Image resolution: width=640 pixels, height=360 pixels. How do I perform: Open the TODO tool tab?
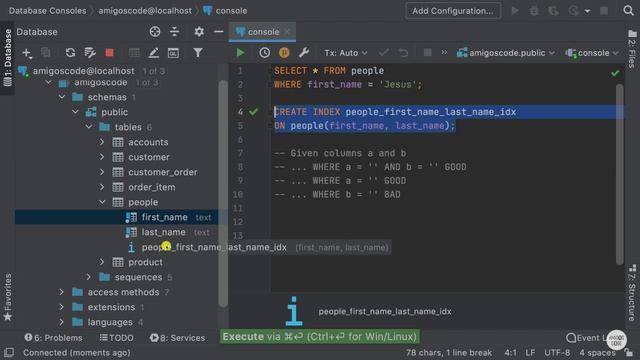[116, 338]
